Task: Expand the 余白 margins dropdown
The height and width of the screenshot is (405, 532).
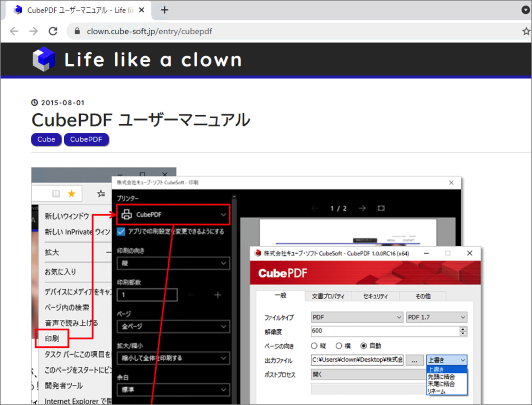Action: (x=173, y=390)
